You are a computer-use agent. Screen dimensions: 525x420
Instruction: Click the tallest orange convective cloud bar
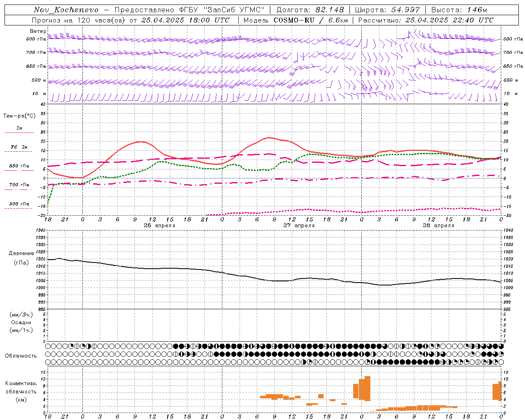coord(367,388)
